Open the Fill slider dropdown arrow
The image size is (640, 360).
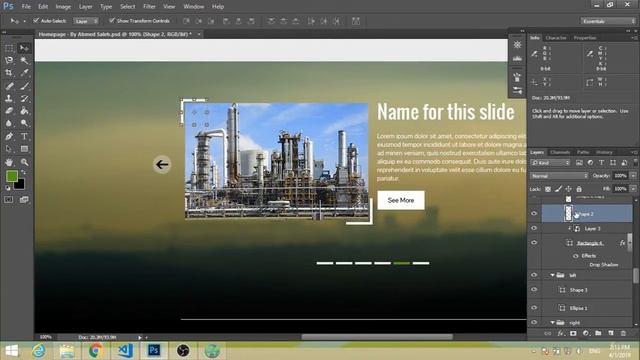tap(633, 189)
